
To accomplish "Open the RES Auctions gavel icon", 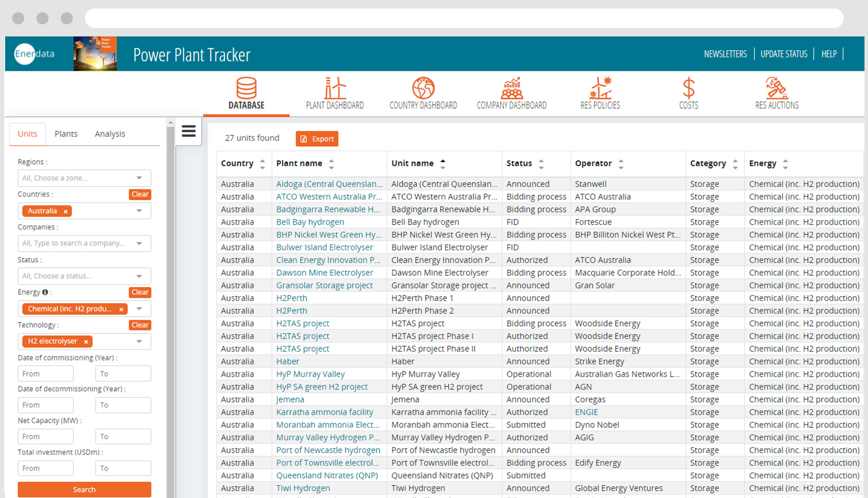I will click(x=777, y=88).
